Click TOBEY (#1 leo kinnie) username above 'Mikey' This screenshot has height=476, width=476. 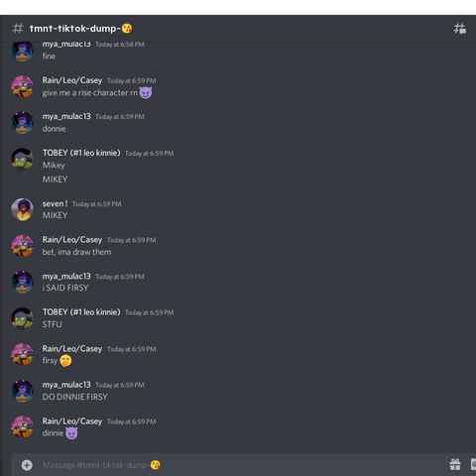point(81,153)
